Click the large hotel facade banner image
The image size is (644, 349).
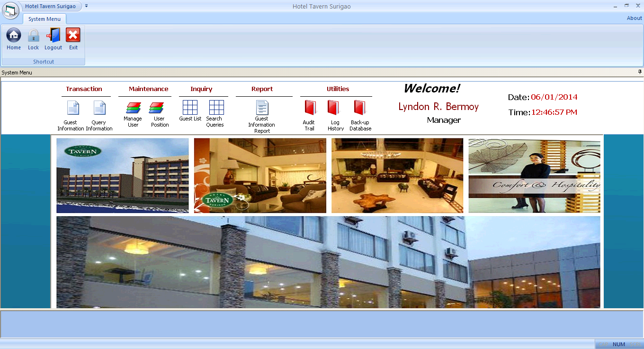point(328,262)
